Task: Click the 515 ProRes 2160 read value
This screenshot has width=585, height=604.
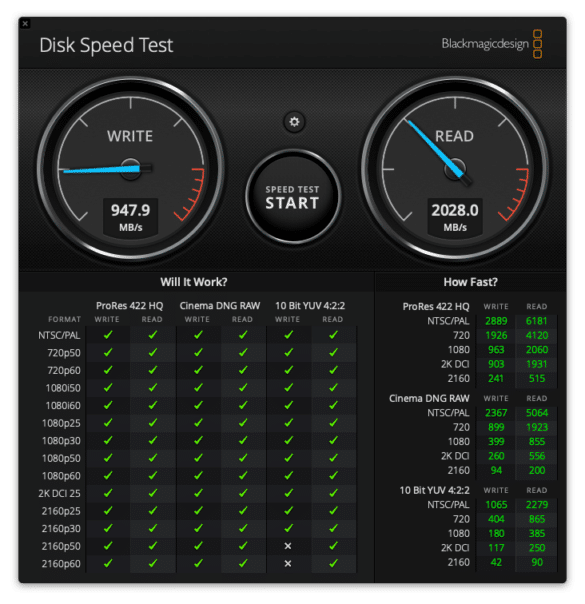Action: pyautogui.click(x=537, y=378)
